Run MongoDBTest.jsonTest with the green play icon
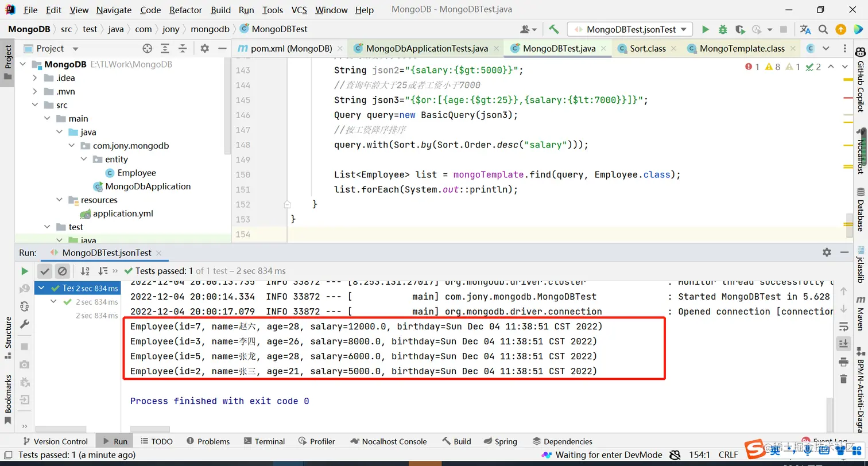The image size is (868, 466). (706, 29)
